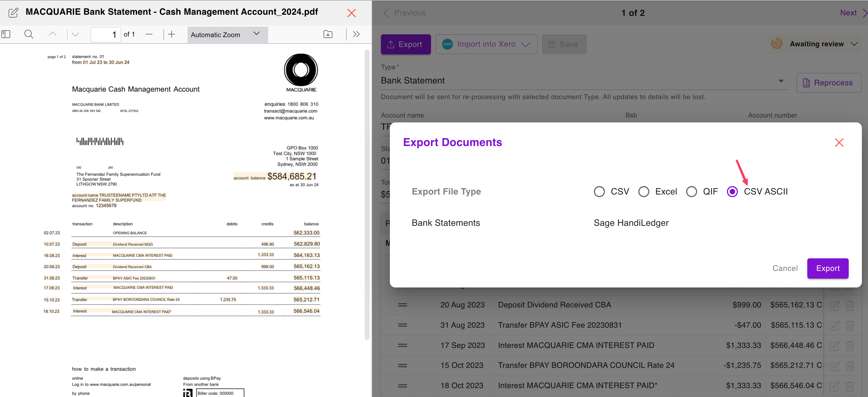
Task: Open the Awaiting review status dropdown
Action: (815, 44)
